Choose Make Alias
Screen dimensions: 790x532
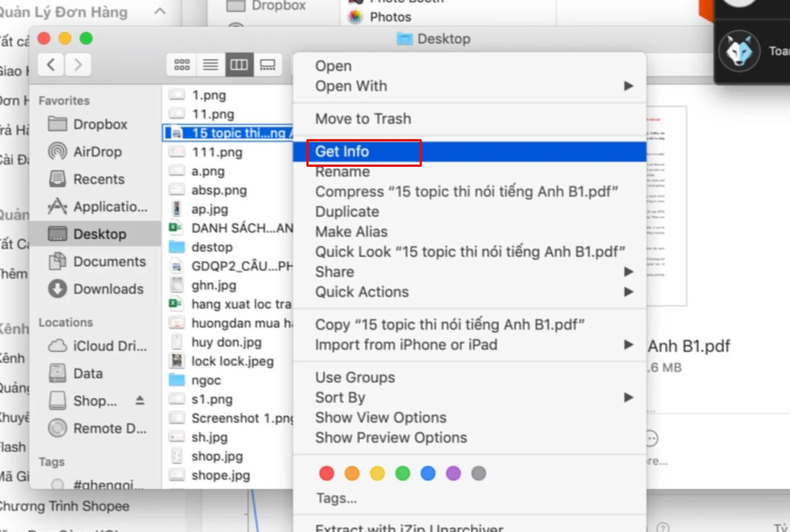pyautogui.click(x=470, y=232)
